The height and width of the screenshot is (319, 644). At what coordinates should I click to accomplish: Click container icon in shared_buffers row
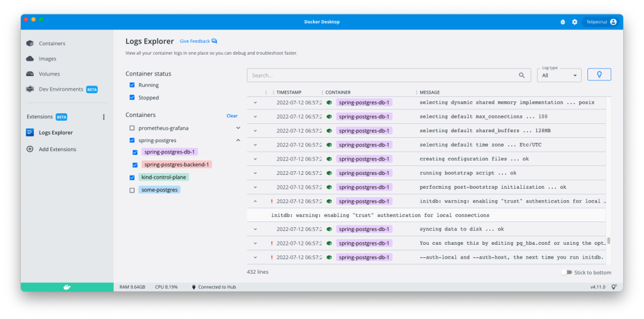(x=329, y=131)
